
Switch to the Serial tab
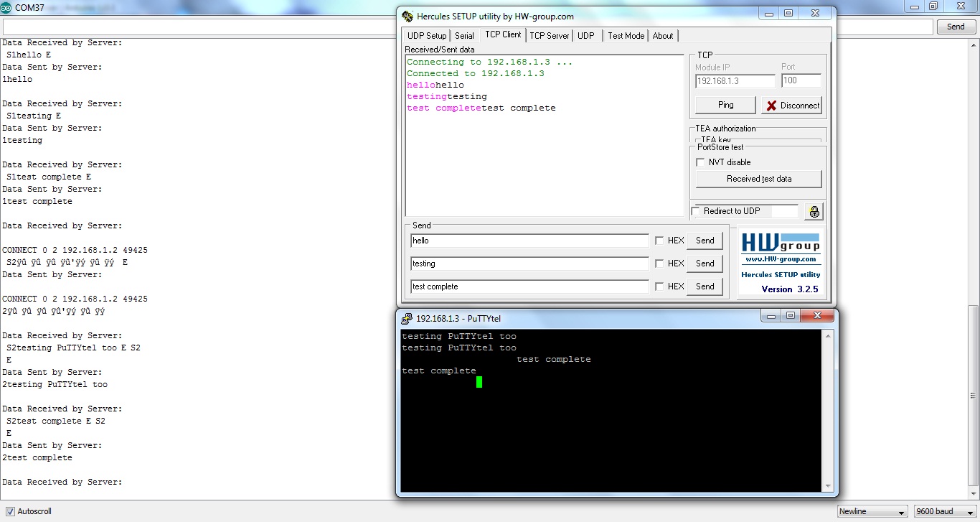pos(465,36)
